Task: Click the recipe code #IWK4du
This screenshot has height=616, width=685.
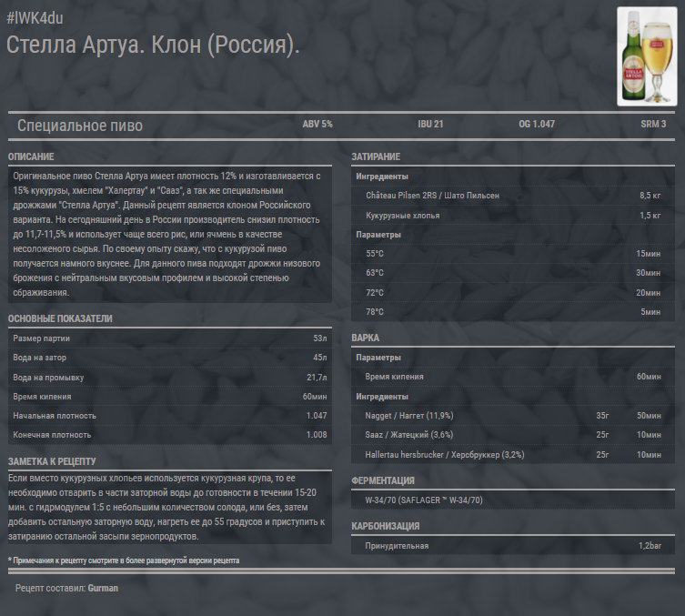Action: [35, 18]
